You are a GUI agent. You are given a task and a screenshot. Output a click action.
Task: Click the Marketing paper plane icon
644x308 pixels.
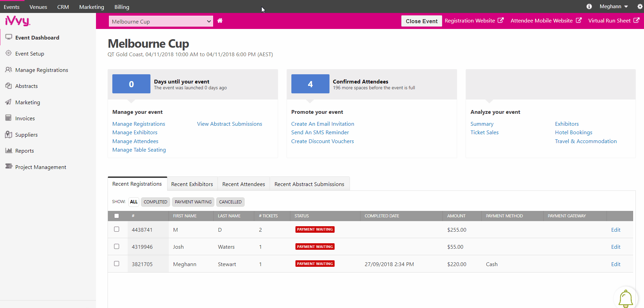9,102
